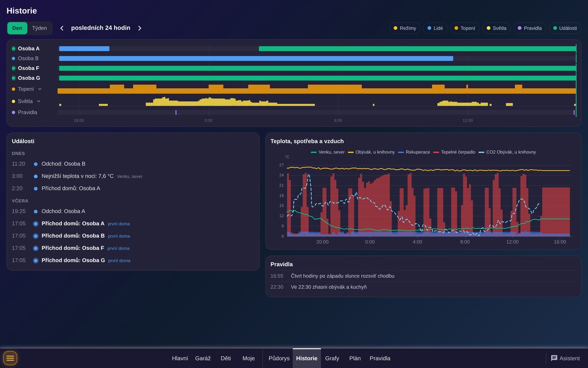Open the Grafy tab
The image size is (588, 368).
332,358
